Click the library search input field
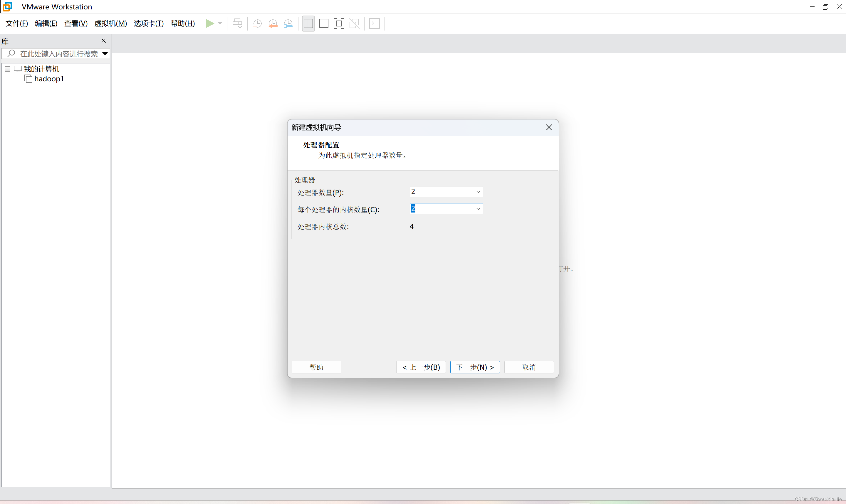The image size is (846, 504). coord(58,54)
